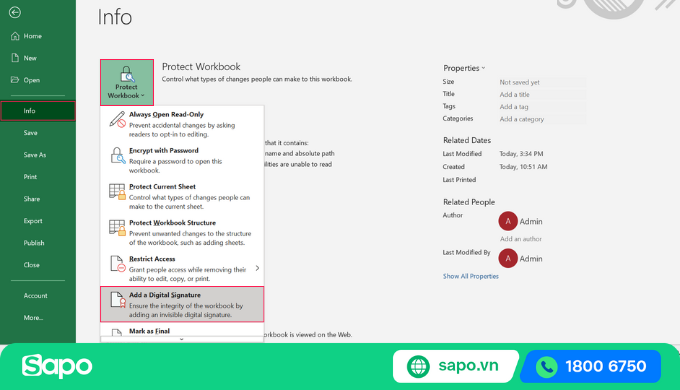The width and height of the screenshot is (680, 390).
Task: Click Add an author field
Action: pyautogui.click(x=521, y=239)
